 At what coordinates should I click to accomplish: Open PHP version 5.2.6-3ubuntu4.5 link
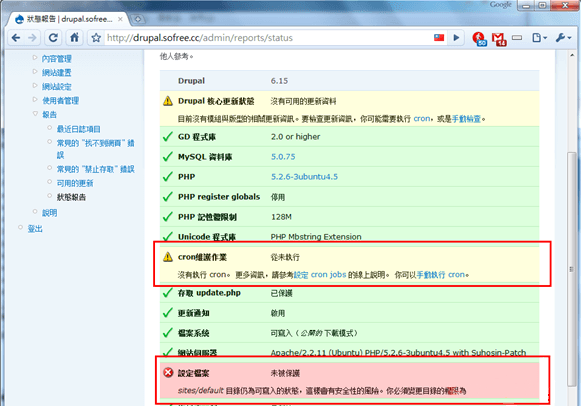tap(304, 177)
